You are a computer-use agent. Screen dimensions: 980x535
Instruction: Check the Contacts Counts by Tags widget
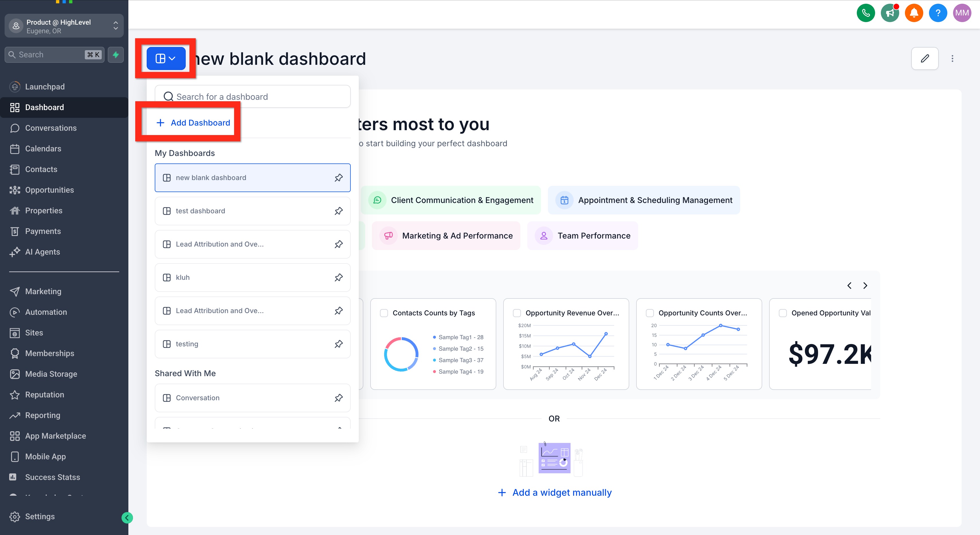[384, 313]
